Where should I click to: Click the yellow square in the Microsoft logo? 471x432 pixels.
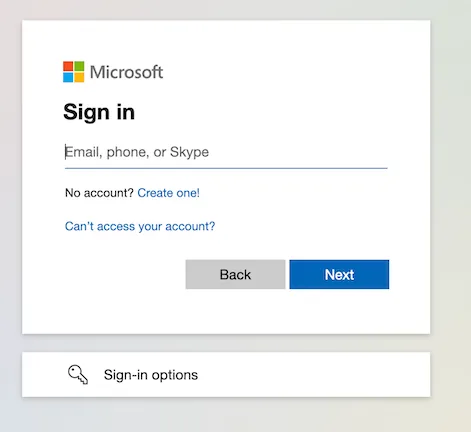coord(79,77)
